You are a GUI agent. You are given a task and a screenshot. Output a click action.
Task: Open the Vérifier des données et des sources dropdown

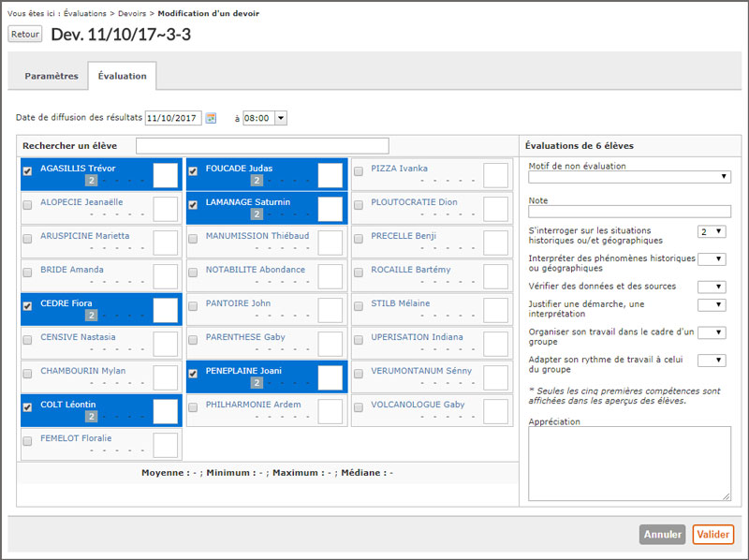712,287
